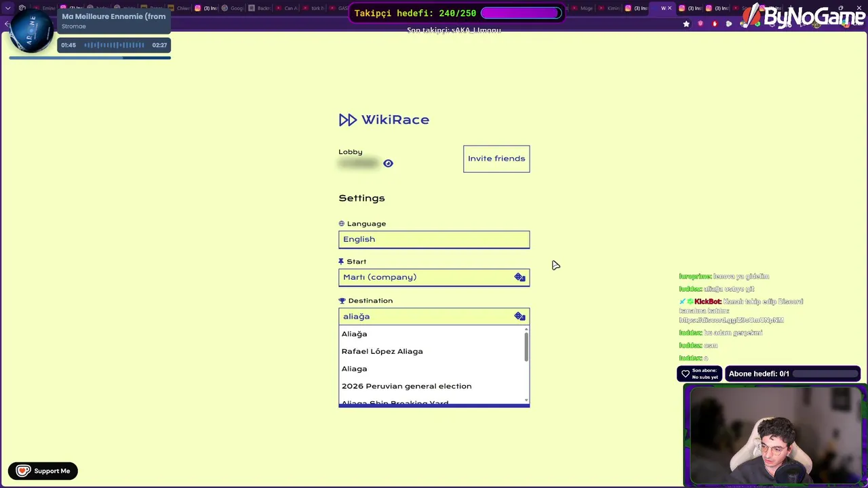868x488 pixels.
Task: Click the Start pin icon
Action: (x=341, y=262)
